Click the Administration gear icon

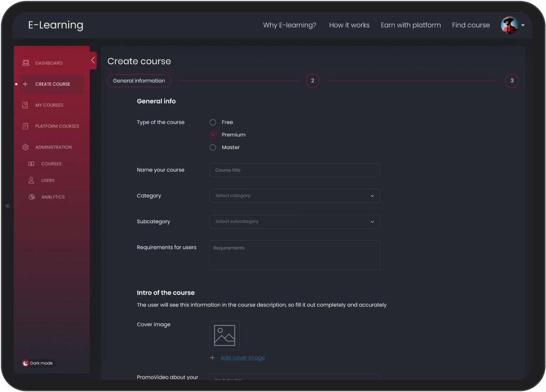click(26, 148)
